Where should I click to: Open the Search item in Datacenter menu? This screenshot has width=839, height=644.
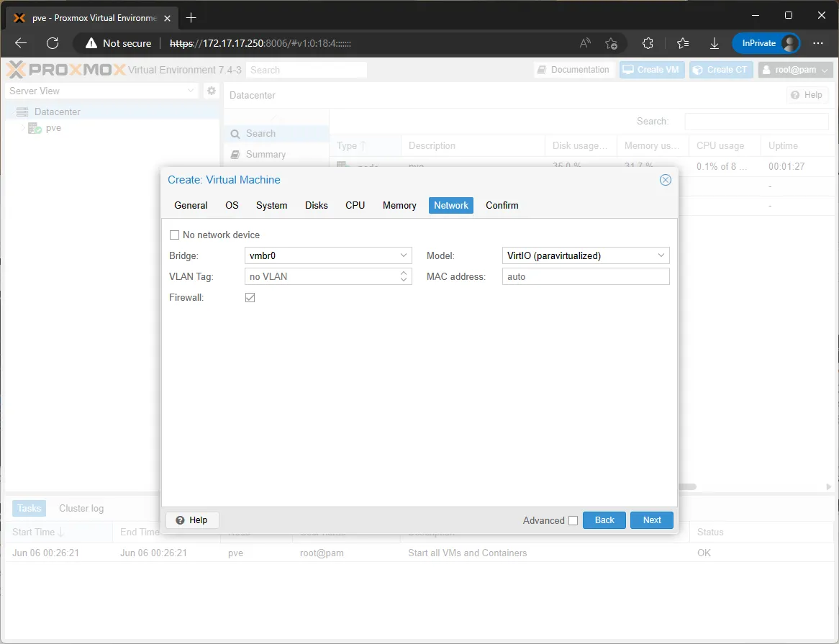point(276,134)
